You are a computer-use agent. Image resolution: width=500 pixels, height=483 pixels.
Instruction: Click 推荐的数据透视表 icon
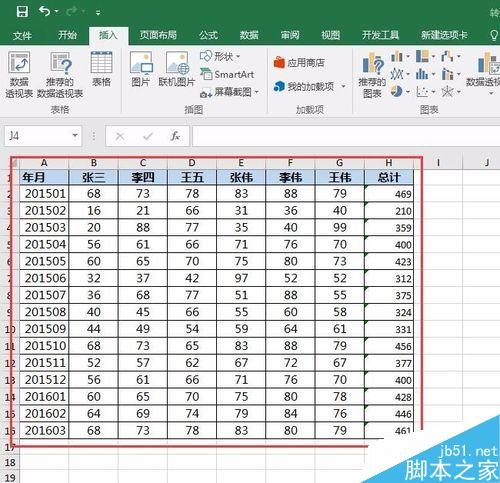pos(60,74)
